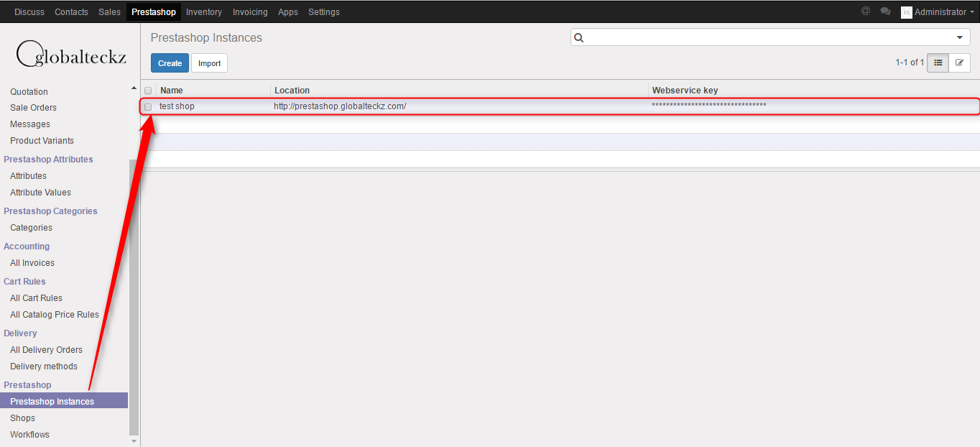Viewport: 980px width, 447px height.
Task: Open the conversations chat bubble icon
Action: 885,11
